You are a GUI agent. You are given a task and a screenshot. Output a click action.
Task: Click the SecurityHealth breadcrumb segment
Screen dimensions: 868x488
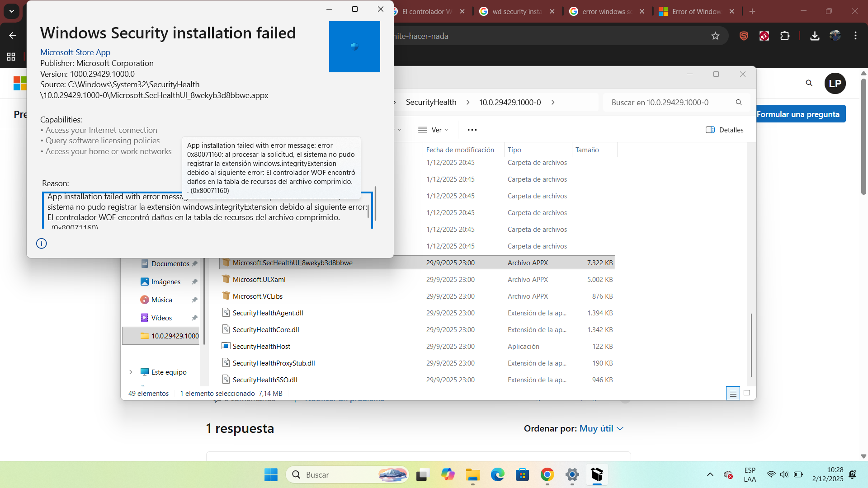coord(431,103)
